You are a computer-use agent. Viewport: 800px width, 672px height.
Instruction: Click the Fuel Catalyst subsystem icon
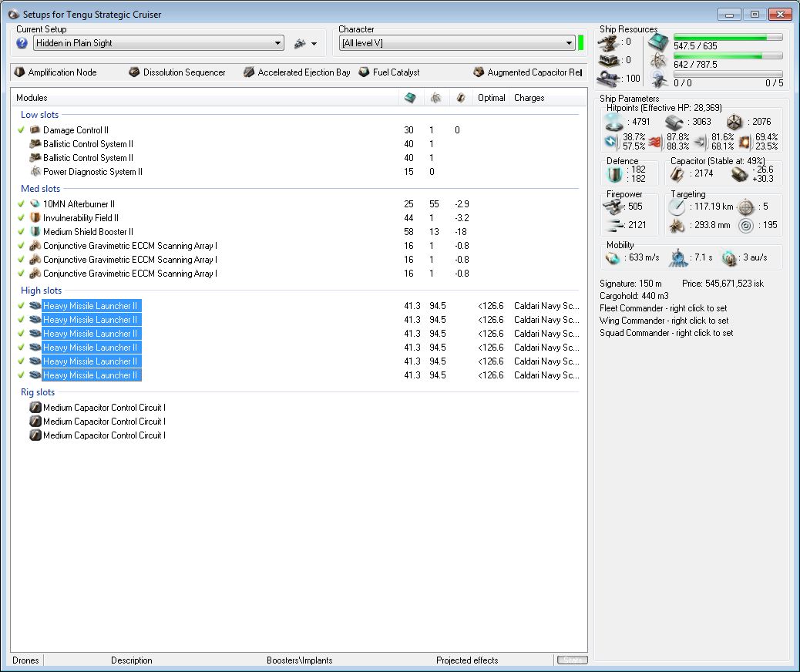tap(364, 72)
